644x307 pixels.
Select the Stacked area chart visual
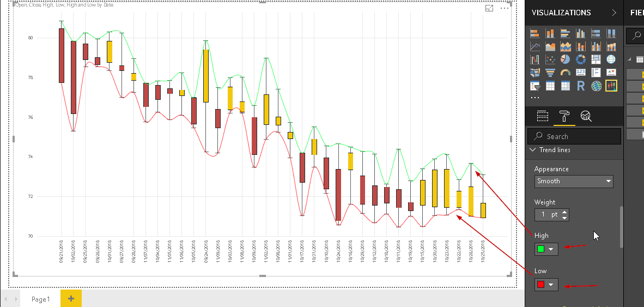click(565, 46)
